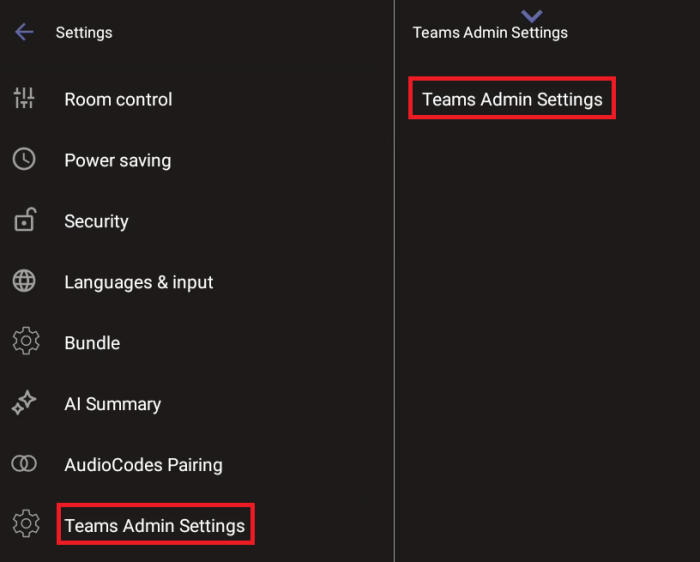Click the gear icon beside Teams Admin Settings

[x=24, y=524]
